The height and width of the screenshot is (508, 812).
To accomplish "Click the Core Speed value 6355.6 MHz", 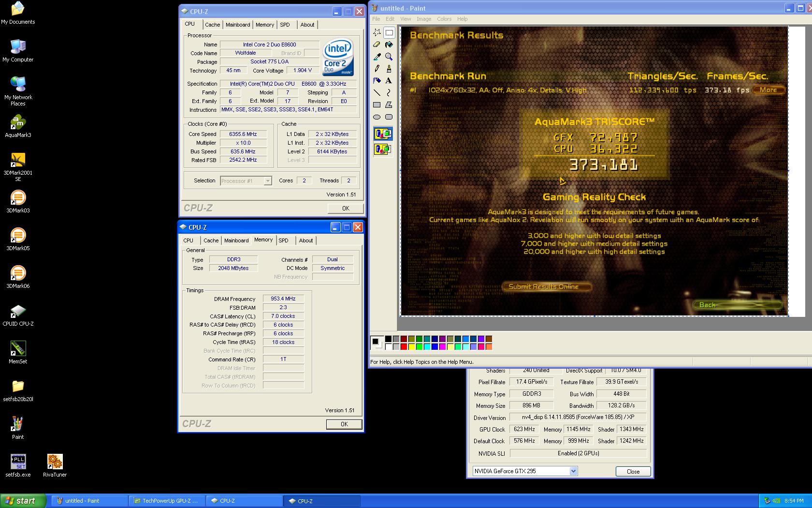I will click(x=243, y=134).
